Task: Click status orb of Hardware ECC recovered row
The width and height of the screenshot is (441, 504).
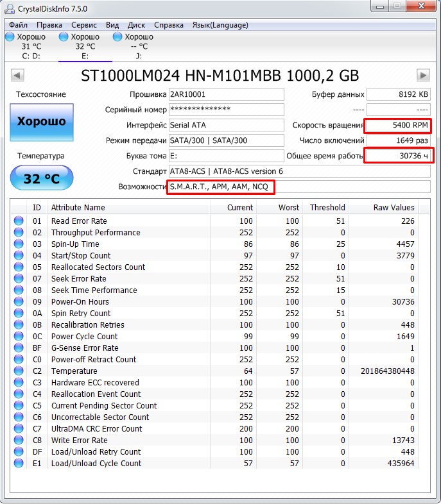Action: (x=19, y=383)
